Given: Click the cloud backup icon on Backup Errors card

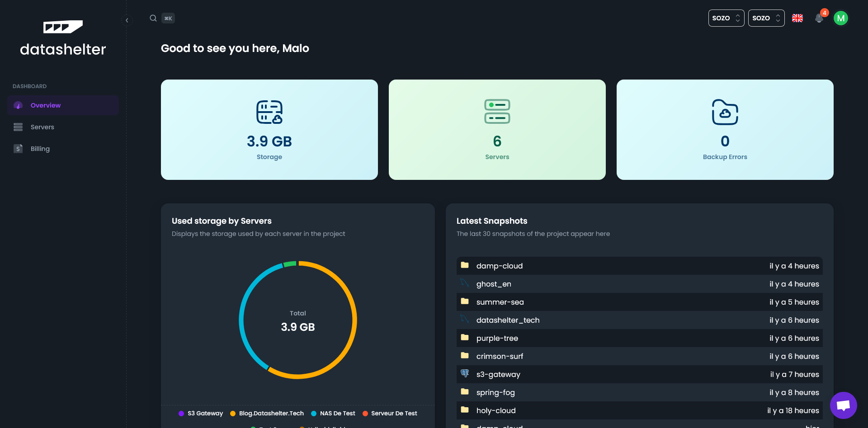Looking at the screenshot, I should coord(725,113).
